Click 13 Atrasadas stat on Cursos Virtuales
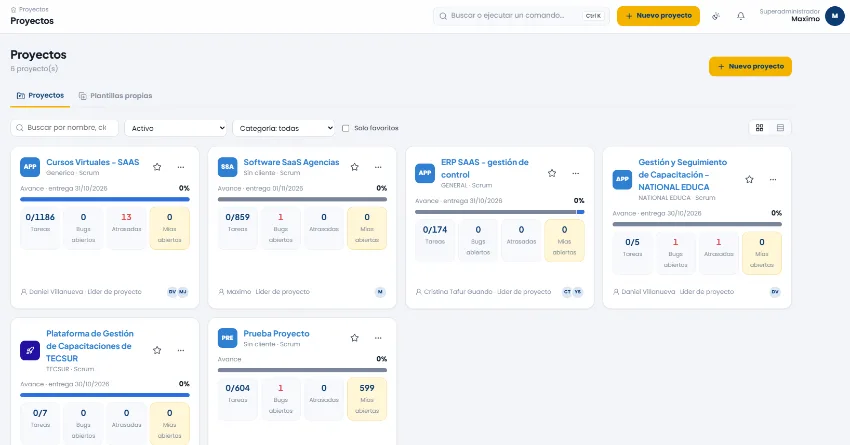This screenshot has width=850, height=445. click(126, 228)
